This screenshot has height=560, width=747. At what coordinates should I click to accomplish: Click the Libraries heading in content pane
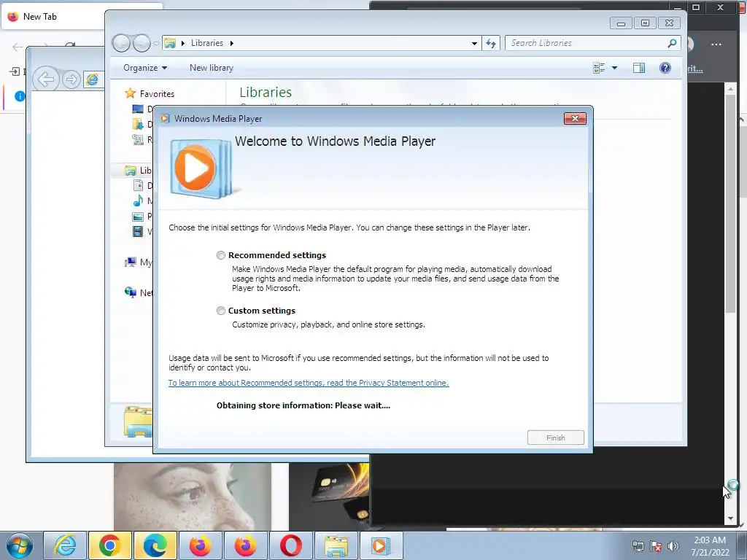[266, 92]
